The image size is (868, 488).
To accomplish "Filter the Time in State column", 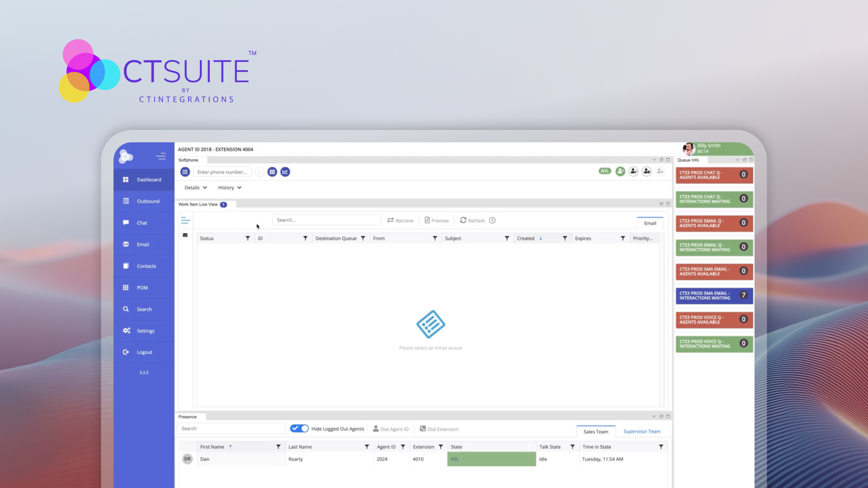I will (x=661, y=447).
